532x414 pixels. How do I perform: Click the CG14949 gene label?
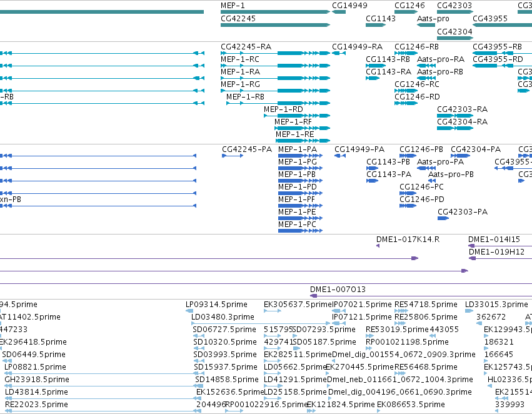349,6
